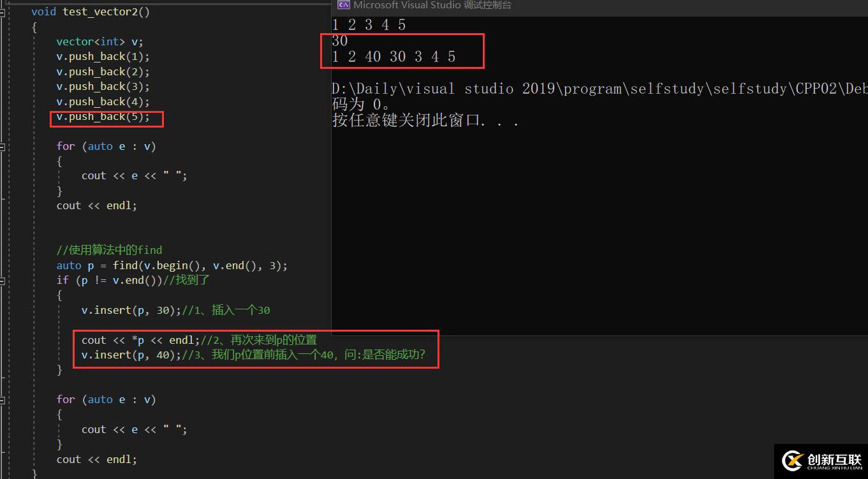Click the if (p != v.end()) statement

point(109,280)
